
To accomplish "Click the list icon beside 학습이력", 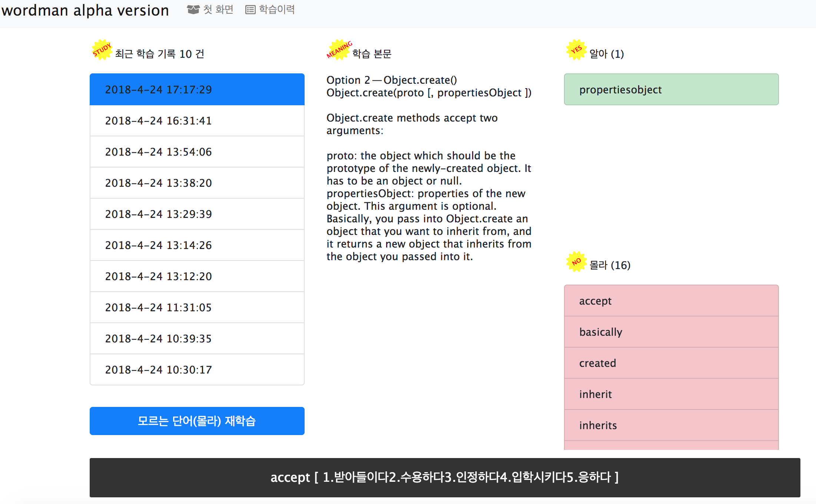I will pyautogui.click(x=251, y=10).
